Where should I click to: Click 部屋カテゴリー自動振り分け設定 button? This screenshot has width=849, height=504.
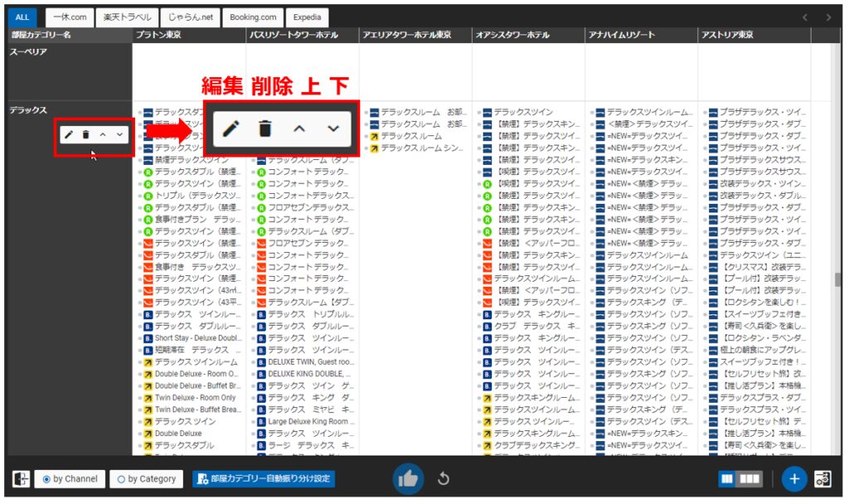[x=264, y=478]
